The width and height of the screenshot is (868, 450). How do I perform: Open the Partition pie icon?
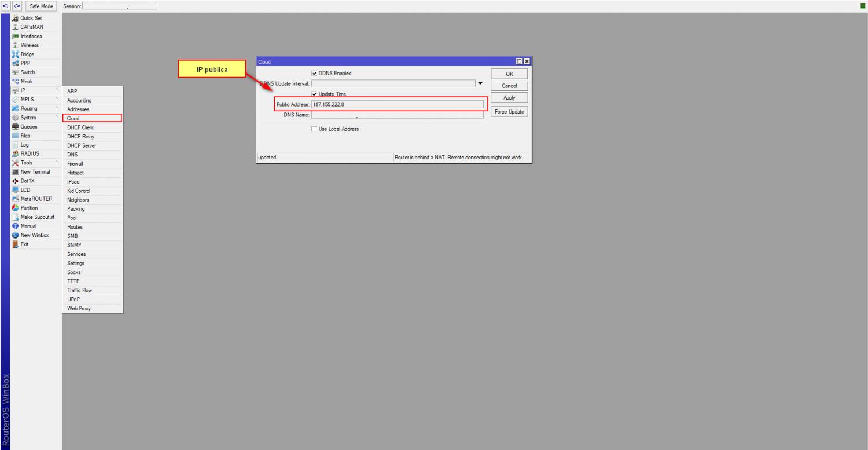16,208
